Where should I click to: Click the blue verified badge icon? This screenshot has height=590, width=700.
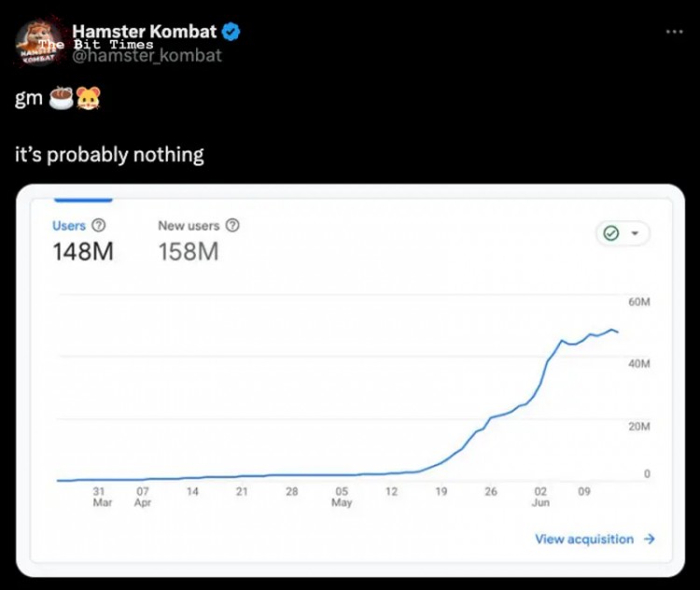231,32
